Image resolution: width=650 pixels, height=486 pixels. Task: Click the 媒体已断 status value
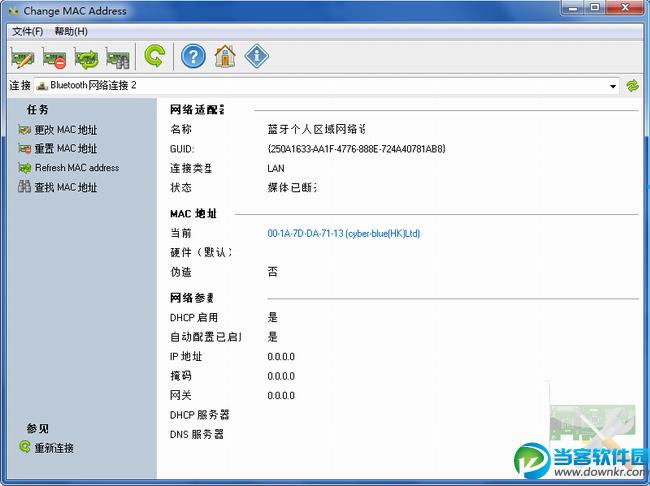point(292,187)
